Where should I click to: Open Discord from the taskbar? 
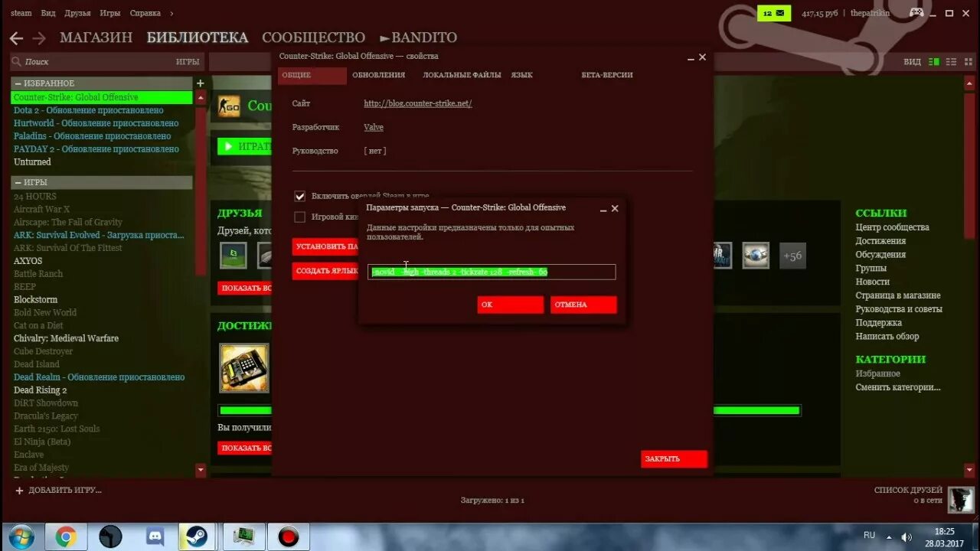(x=155, y=537)
